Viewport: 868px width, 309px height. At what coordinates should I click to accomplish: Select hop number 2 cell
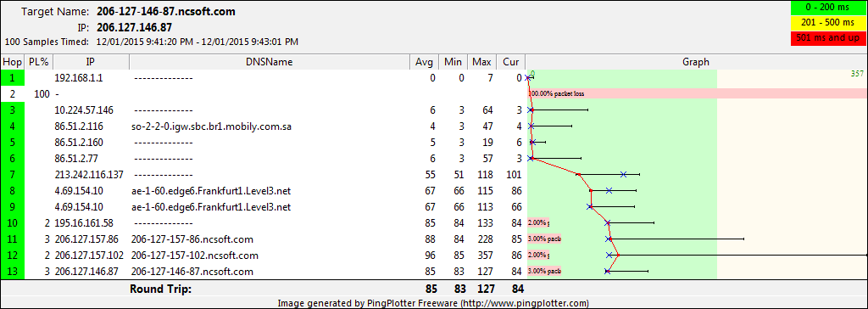pos(12,94)
